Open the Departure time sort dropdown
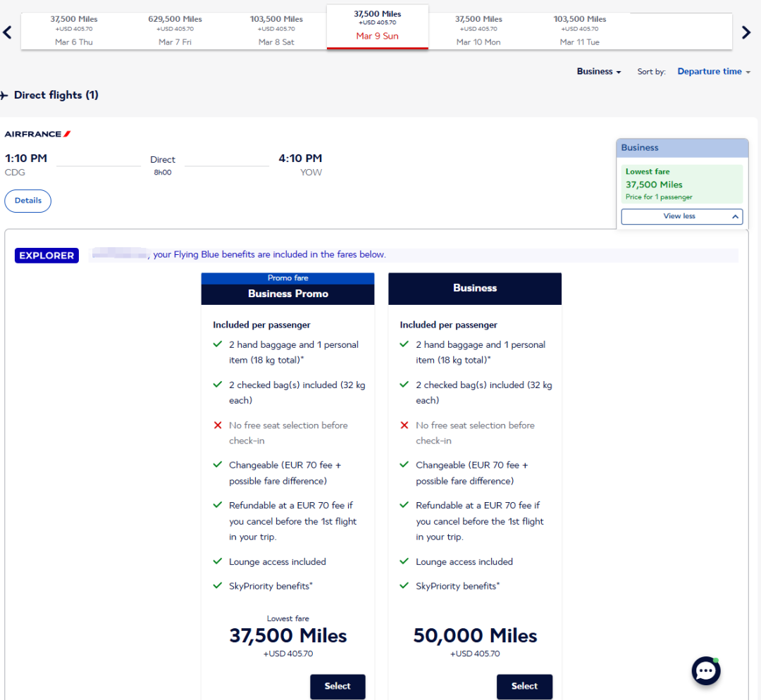Image resolution: width=761 pixels, height=700 pixels. 713,72
